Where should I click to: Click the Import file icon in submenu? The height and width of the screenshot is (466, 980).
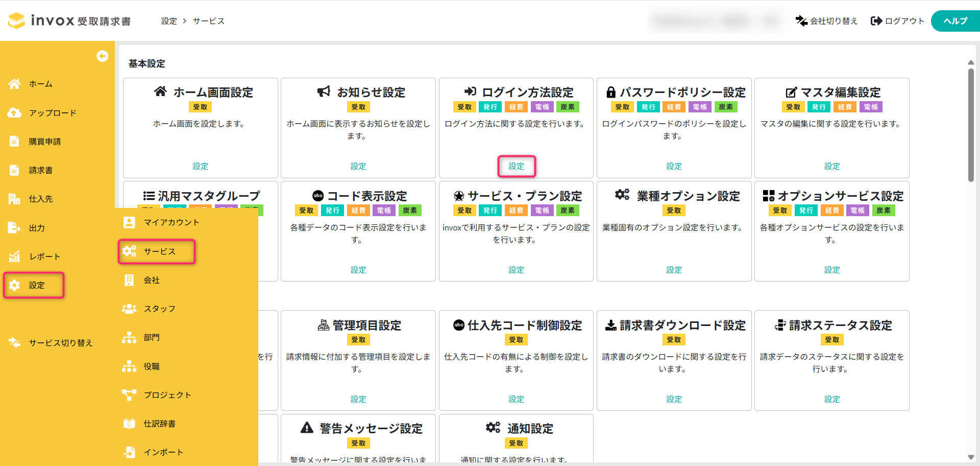click(129, 452)
